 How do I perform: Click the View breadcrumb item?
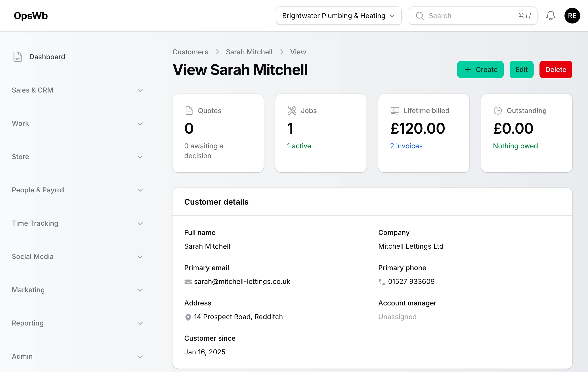[x=298, y=52]
